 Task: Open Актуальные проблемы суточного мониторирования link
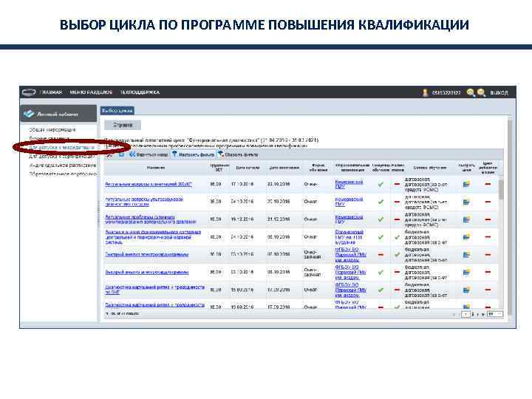pos(151,219)
